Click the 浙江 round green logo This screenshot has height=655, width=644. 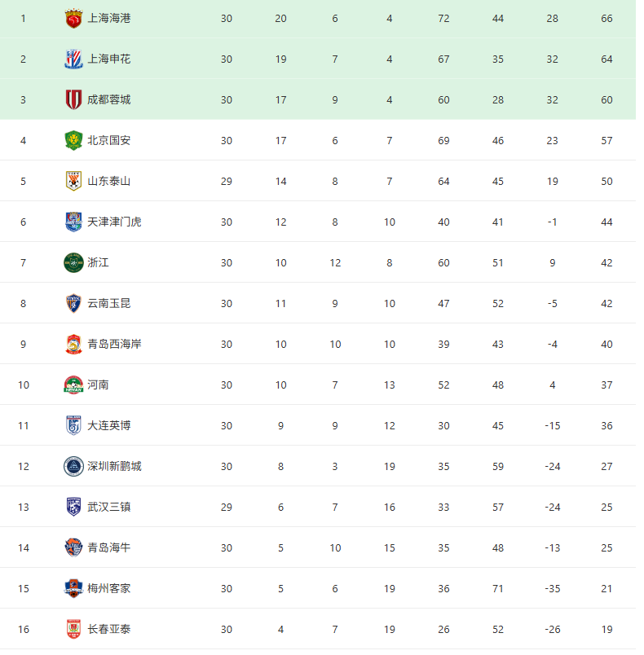pos(73,262)
